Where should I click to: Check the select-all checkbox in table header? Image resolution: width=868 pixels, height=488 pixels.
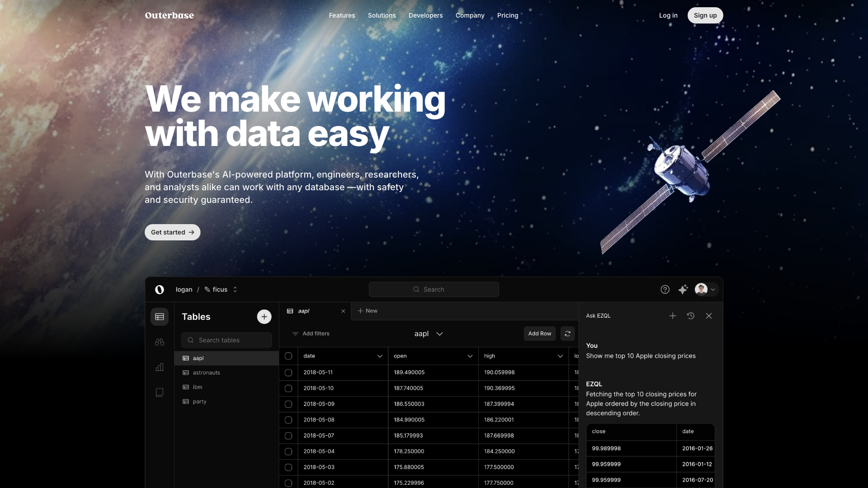[x=289, y=356]
